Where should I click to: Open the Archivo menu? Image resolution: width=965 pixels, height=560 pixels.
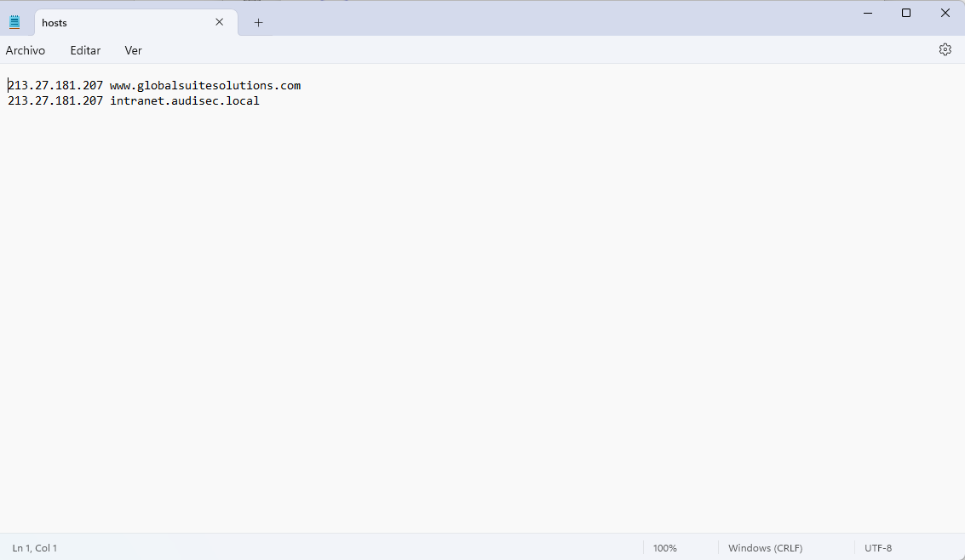click(26, 50)
